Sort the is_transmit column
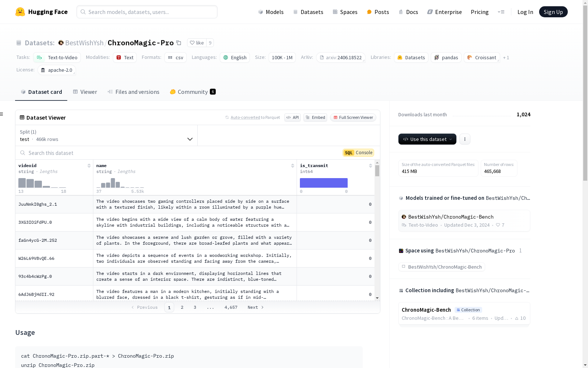Image resolution: width=588 pixels, height=368 pixels. [x=370, y=166]
